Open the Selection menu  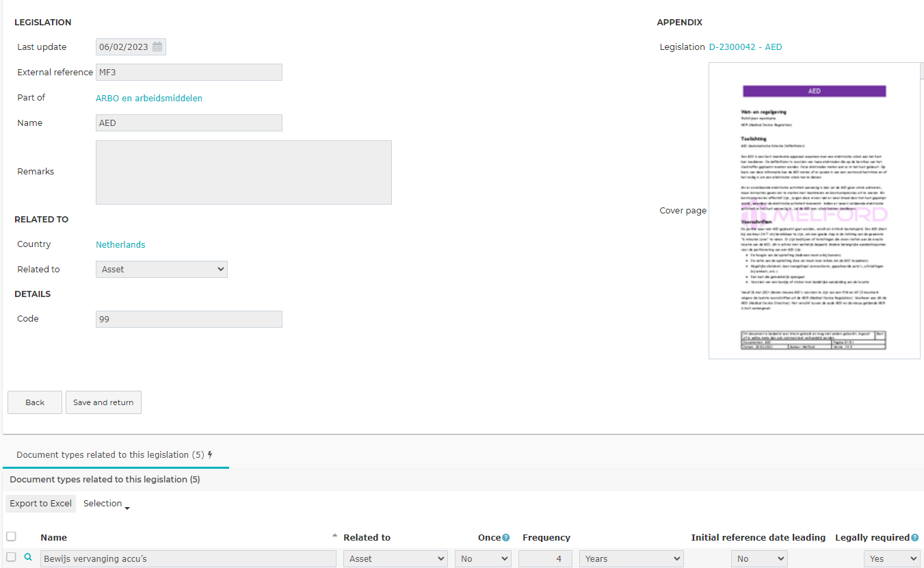tap(106, 504)
